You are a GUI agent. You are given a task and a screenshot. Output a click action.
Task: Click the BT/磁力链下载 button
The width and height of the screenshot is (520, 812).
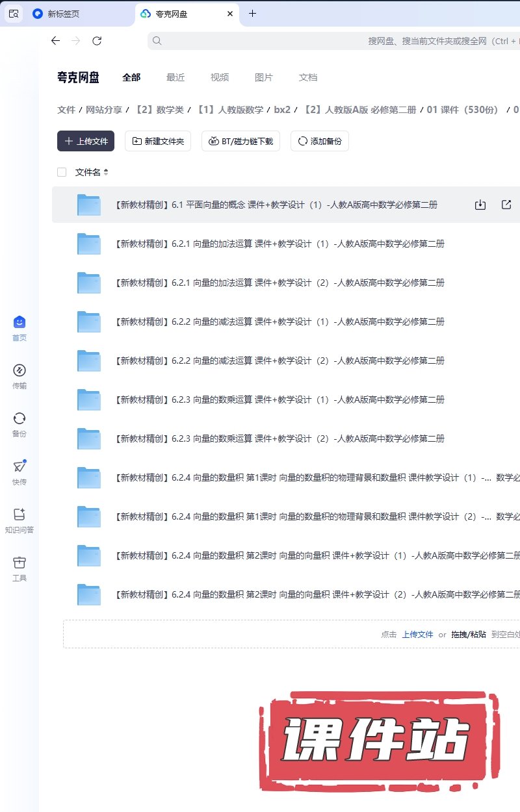(241, 141)
